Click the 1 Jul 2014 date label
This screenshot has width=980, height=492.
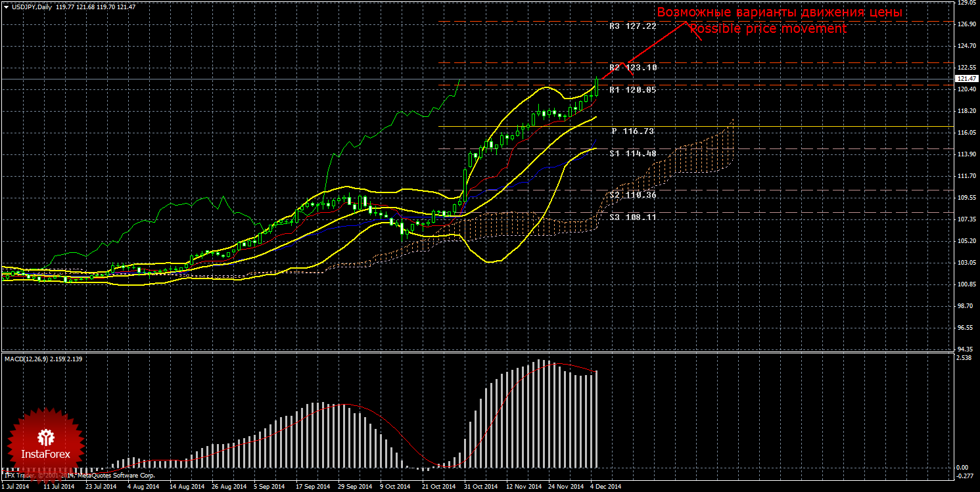pos(15,487)
